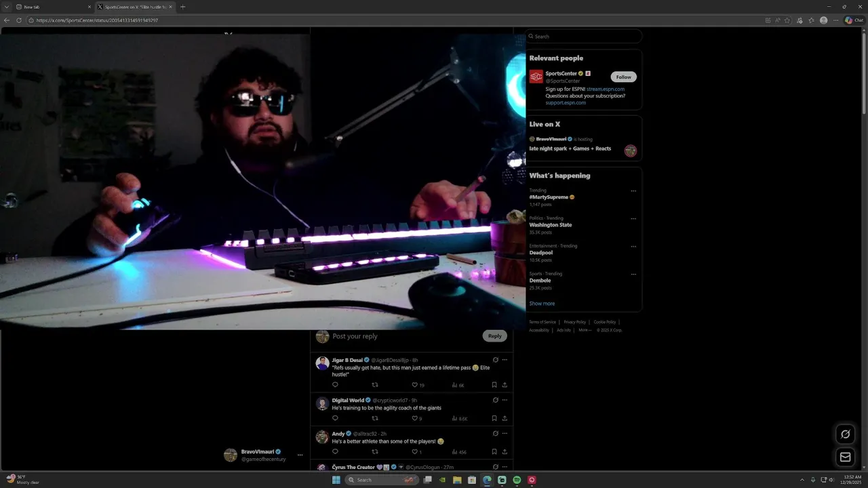Click Show more under What's happening

[542, 304]
